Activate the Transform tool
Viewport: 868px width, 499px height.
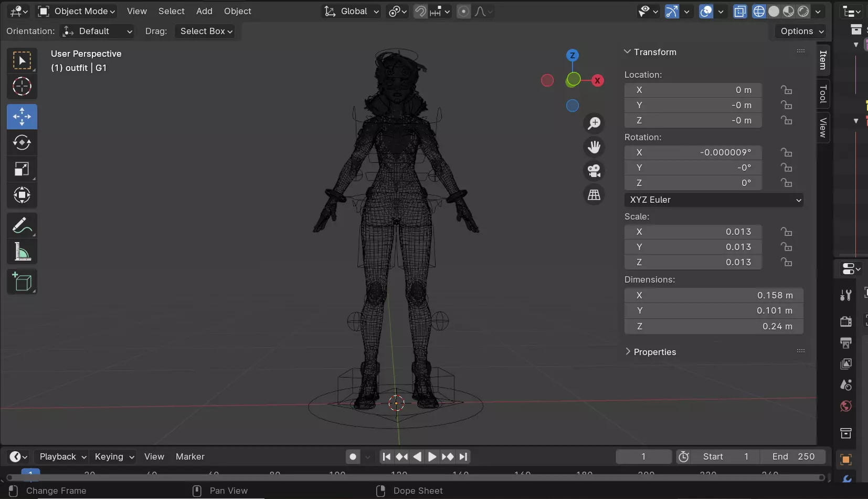pos(22,195)
